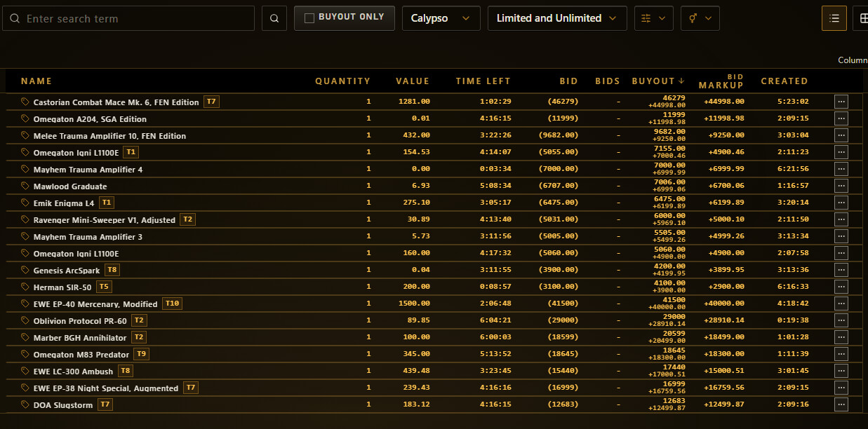Click the tag icon beside Herman SIR-50
Image resolution: width=868 pixels, height=429 pixels.
pyautogui.click(x=25, y=287)
